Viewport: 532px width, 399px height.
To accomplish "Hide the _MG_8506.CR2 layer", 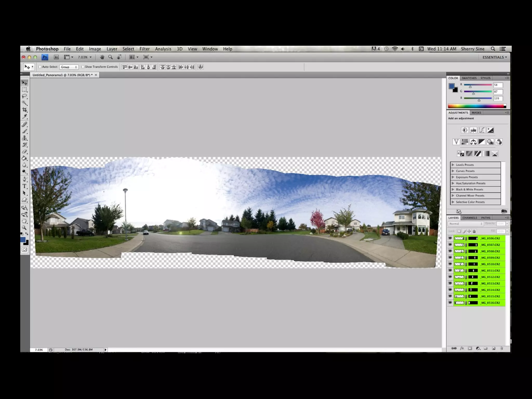I will click(450, 238).
